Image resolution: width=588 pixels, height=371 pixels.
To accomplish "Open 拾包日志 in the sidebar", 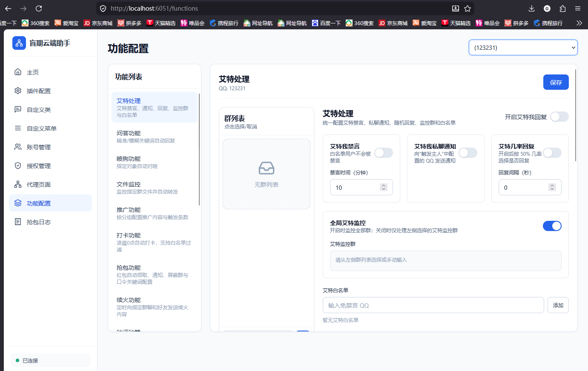I will [x=50, y=222].
